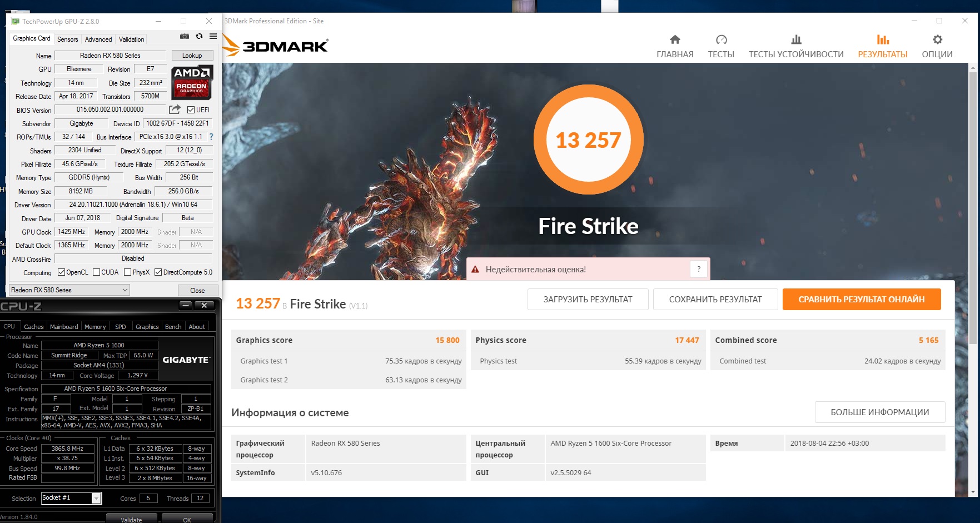Viewport: 980px width, 523px height.
Task: Open the CPU-Z Caches tab
Action: [x=34, y=327]
